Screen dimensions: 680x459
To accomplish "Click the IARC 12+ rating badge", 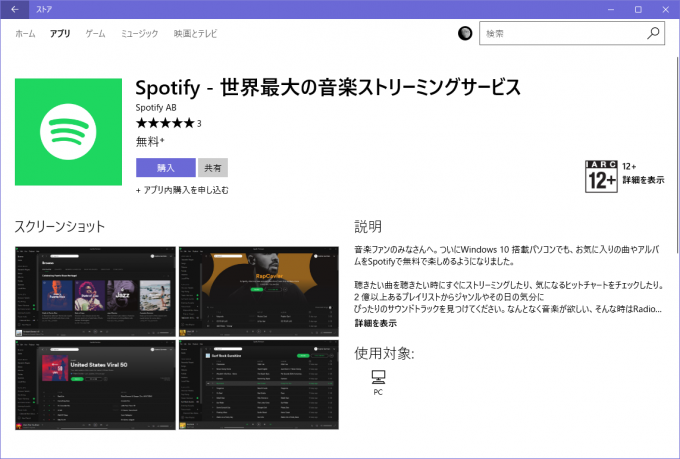I will tap(601, 176).
